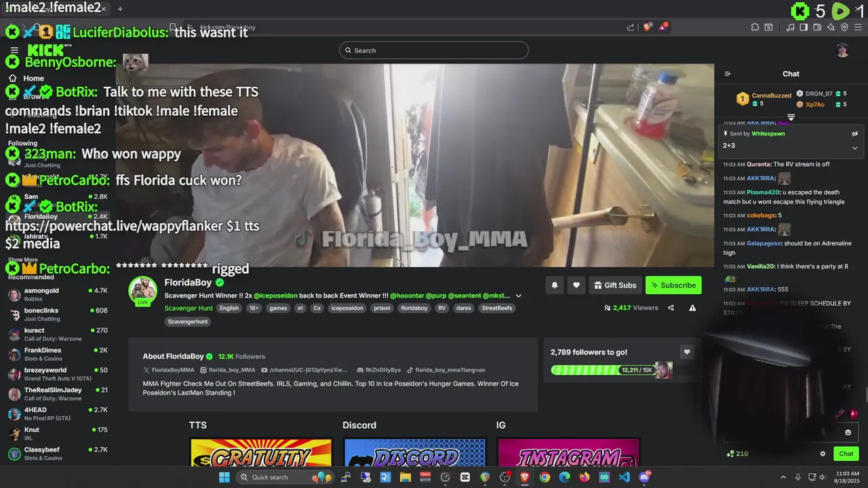Viewport: 868px width, 488px height.
Task: Click the Gift Subs button
Action: click(614, 285)
